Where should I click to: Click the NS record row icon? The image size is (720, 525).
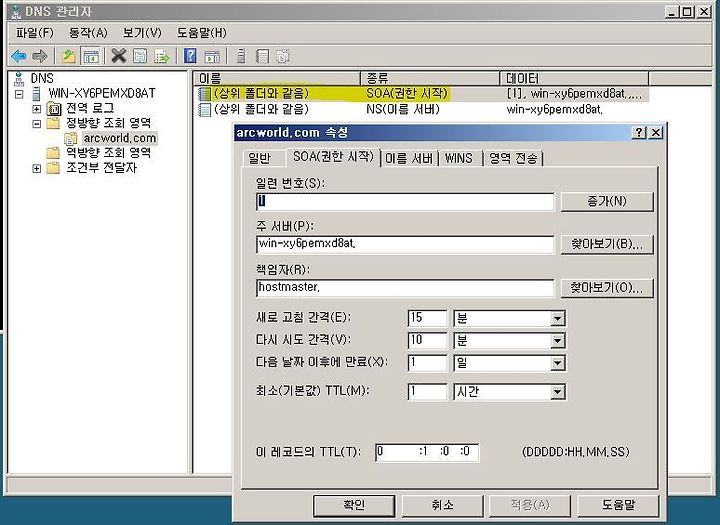point(204,109)
